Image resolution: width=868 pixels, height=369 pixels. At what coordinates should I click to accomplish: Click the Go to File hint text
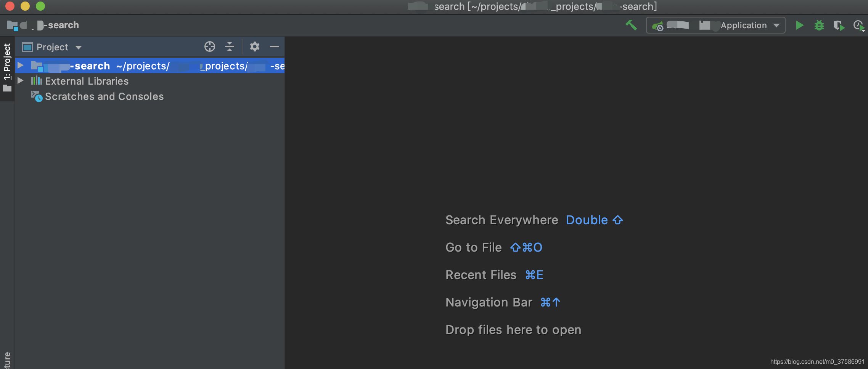tap(473, 247)
